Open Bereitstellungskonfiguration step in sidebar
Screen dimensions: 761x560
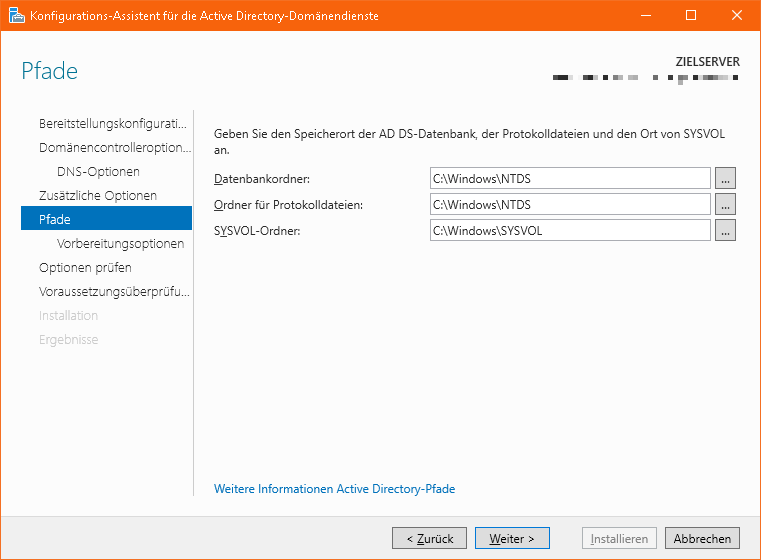[x=112, y=124]
